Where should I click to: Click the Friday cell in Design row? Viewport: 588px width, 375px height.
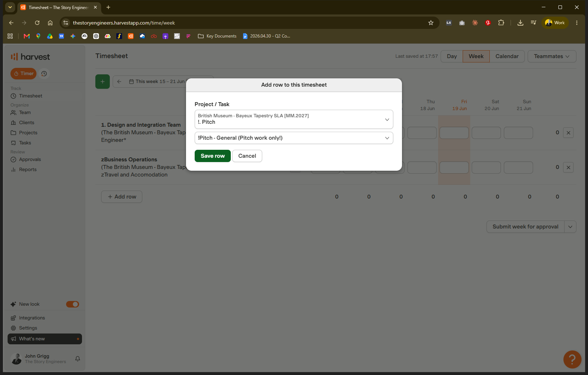pyautogui.click(x=454, y=133)
